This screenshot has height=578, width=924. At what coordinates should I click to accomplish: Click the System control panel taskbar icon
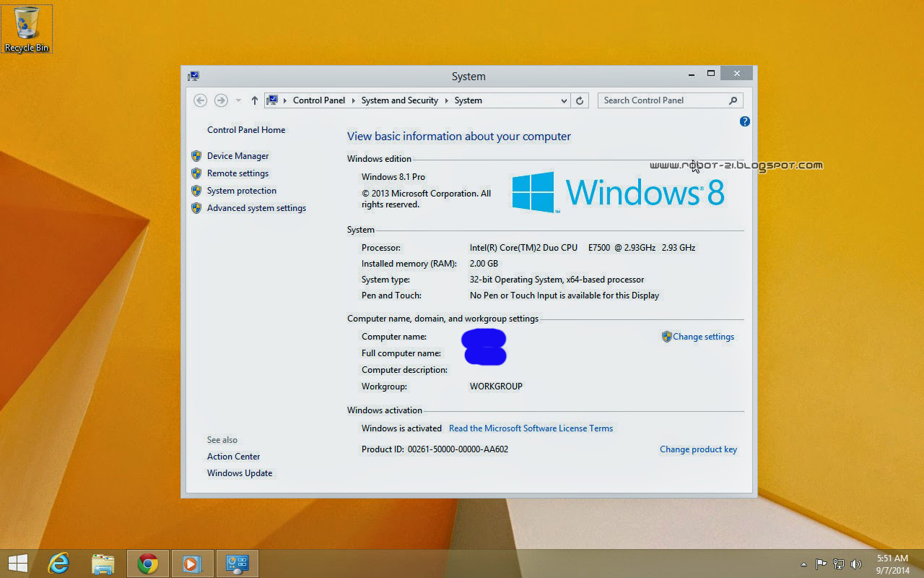pos(237,564)
